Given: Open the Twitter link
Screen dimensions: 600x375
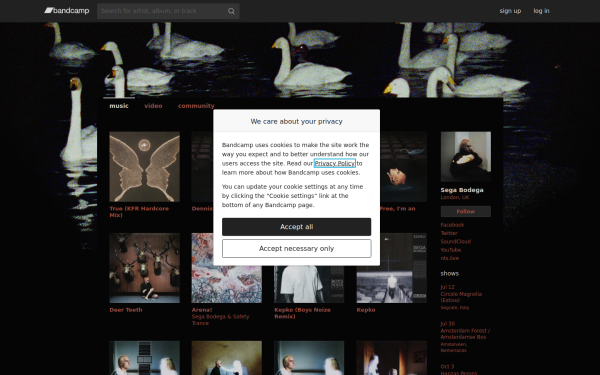Looking at the screenshot, I should tap(449, 233).
